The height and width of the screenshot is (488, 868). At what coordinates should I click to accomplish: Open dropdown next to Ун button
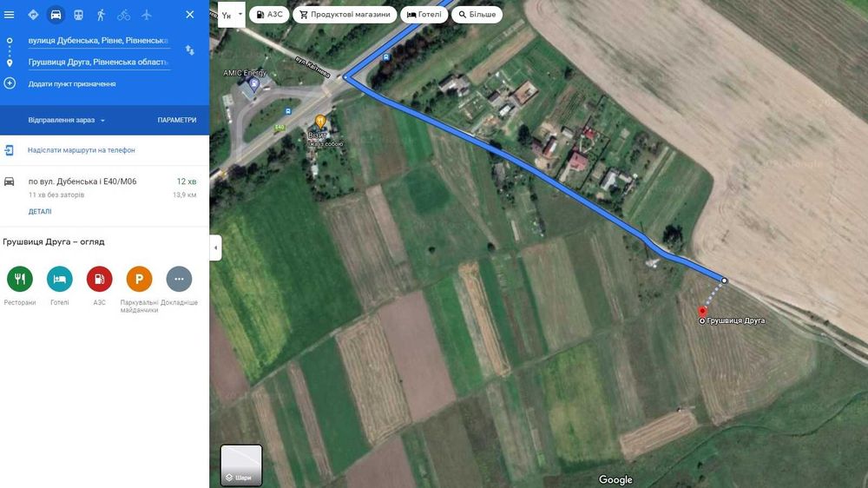pos(240,15)
